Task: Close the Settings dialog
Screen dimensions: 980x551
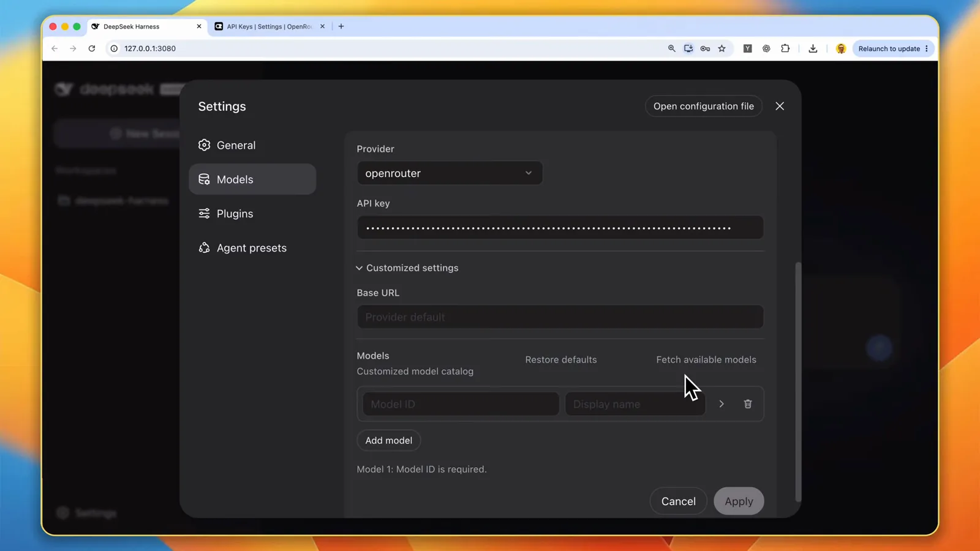Action: click(780, 106)
